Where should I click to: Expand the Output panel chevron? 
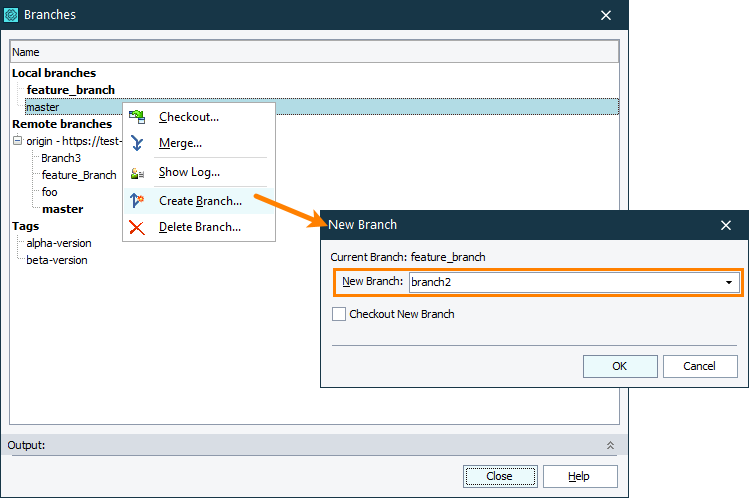click(x=609, y=445)
